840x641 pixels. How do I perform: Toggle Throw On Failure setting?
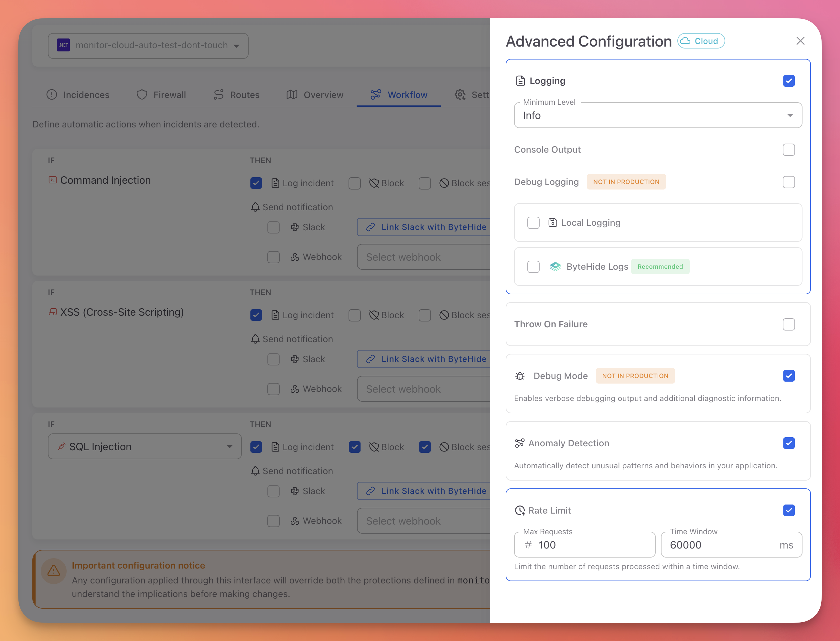789,324
